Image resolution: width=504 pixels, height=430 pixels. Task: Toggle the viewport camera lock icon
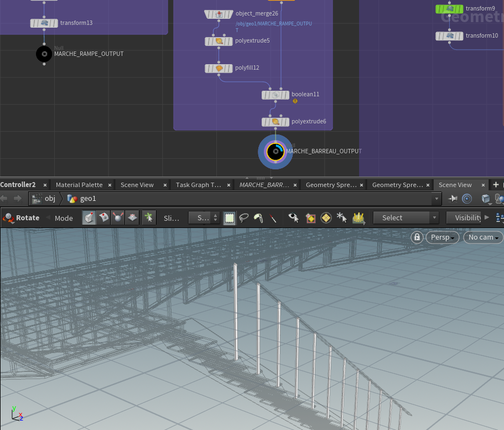[x=417, y=237]
